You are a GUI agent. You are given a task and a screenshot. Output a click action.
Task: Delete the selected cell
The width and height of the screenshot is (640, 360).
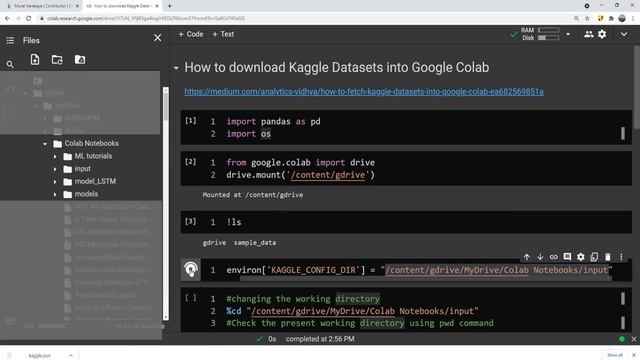coord(608,257)
